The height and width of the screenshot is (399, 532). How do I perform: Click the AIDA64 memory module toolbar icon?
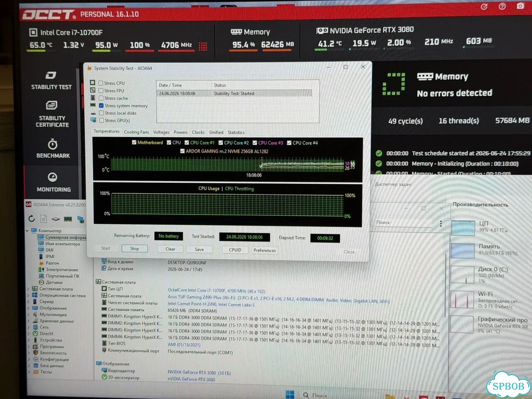click(68, 219)
